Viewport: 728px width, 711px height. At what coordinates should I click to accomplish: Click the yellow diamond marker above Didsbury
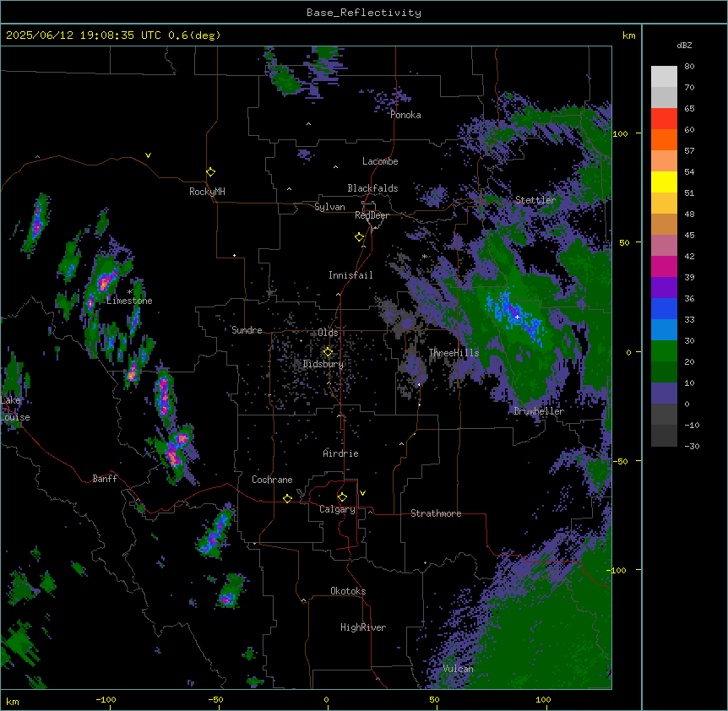click(x=328, y=352)
